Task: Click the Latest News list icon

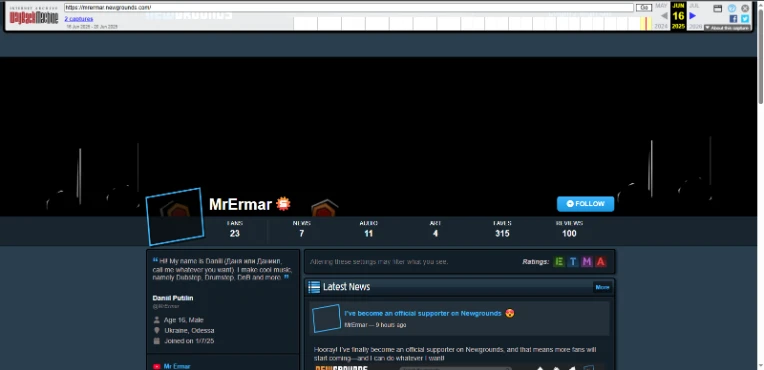Action: point(314,287)
